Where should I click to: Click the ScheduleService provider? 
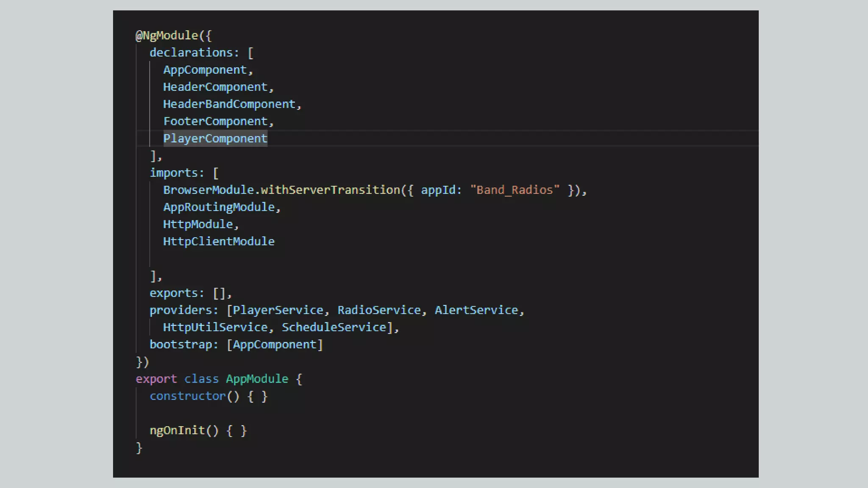[334, 327]
